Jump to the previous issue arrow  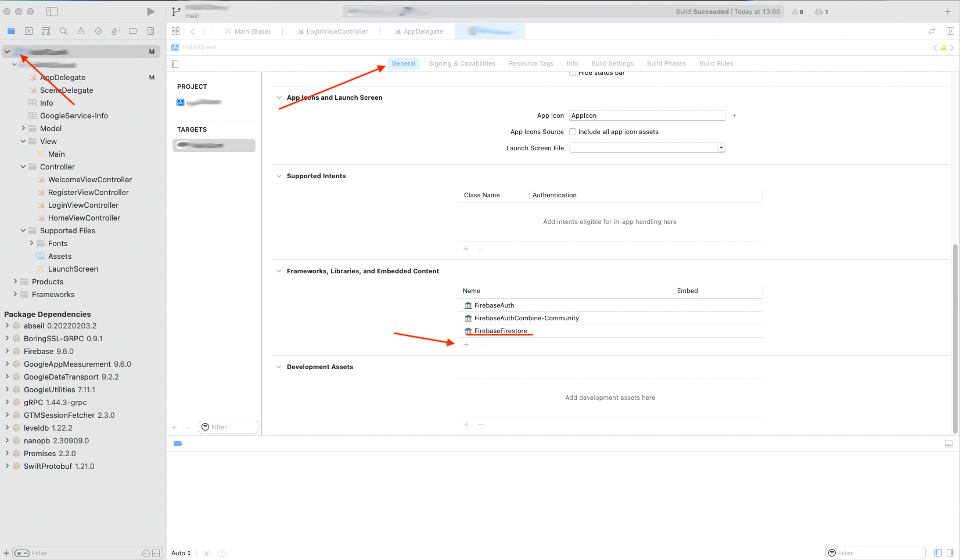[x=935, y=48]
